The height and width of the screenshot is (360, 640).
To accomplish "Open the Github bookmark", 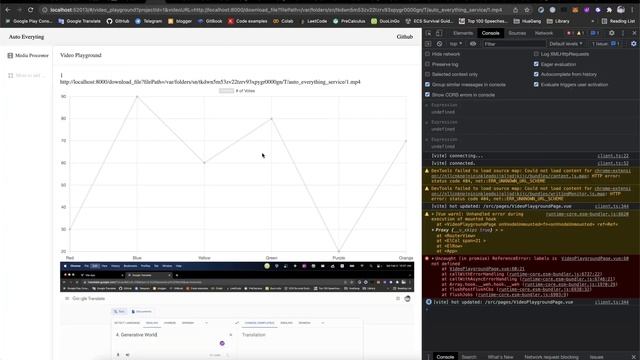I will coord(118,21).
